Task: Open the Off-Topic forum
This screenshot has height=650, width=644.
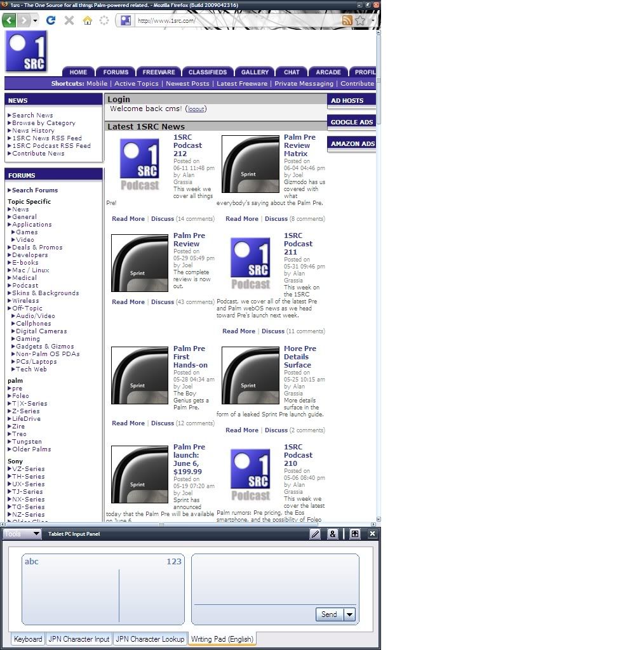Action: [27, 308]
